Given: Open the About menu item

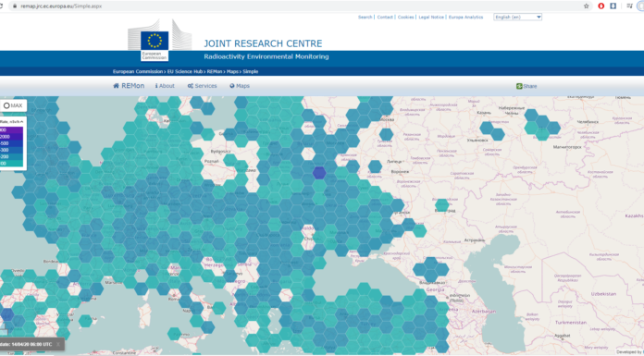Looking at the screenshot, I should pyautogui.click(x=165, y=86).
